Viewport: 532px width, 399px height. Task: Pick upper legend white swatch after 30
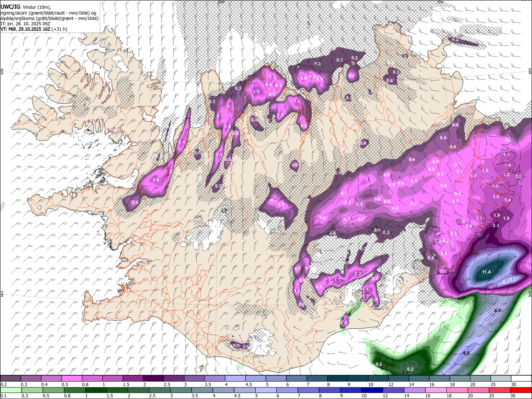click(x=521, y=379)
